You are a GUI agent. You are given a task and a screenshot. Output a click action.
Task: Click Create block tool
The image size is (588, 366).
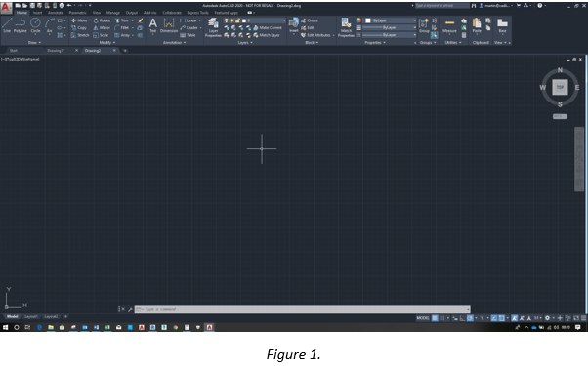pyautogui.click(x=310, y=20)
